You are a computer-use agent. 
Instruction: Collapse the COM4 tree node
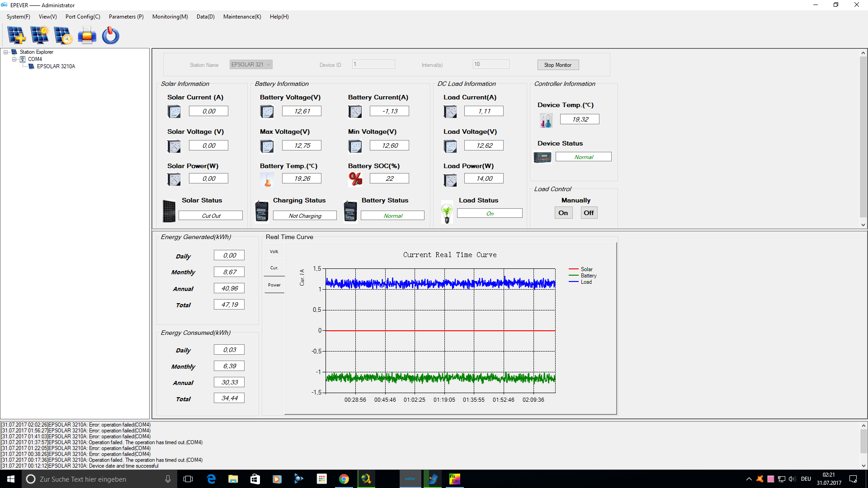pyautogui.click(x=14, y=59)
